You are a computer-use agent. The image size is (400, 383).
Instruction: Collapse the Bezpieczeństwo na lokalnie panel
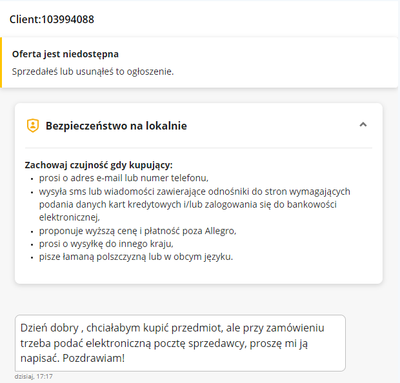click(x=363, y=125)
